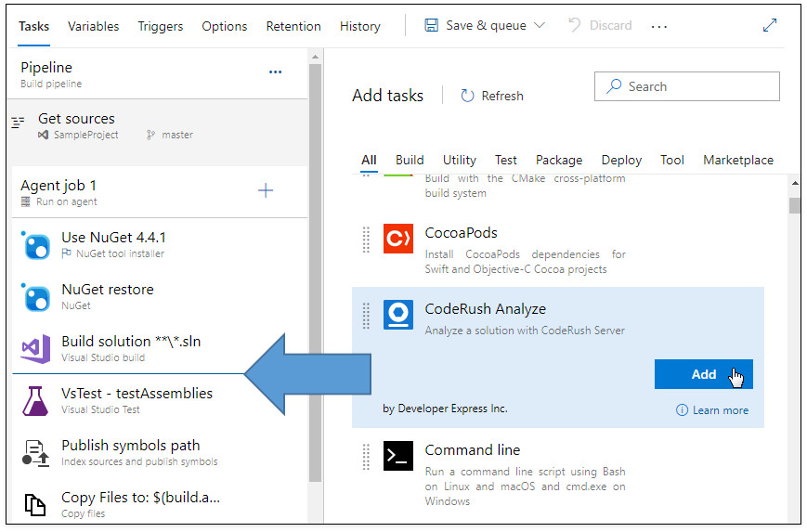807x532 pixels.
Task: Click the tasks list scroll-up arrow
Action: [x=795, y=183]
